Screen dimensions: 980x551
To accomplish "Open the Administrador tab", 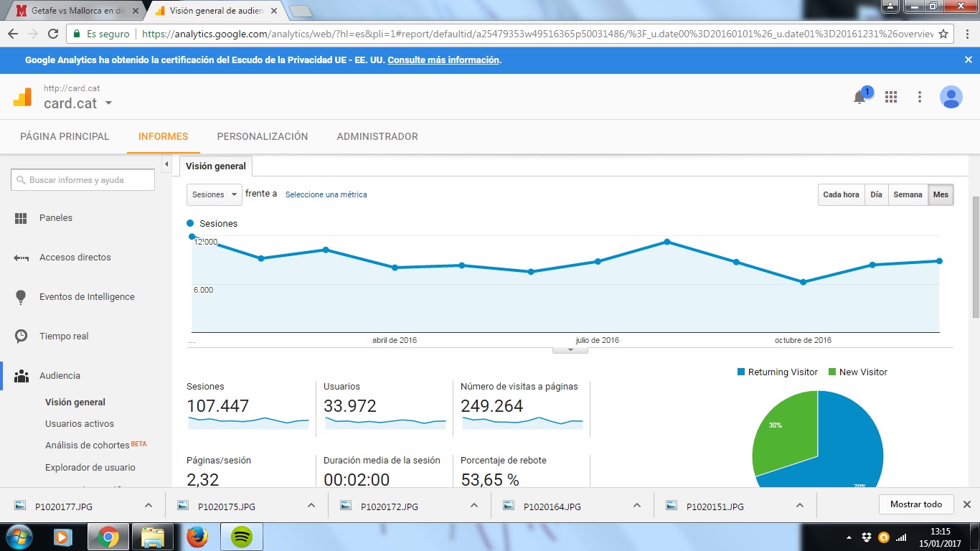I will pos(377,136).
